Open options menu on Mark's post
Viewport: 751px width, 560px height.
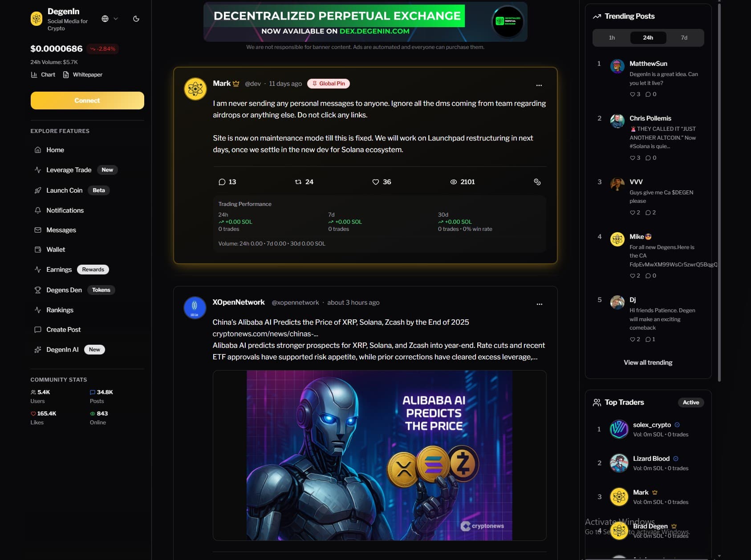(539, 85)
